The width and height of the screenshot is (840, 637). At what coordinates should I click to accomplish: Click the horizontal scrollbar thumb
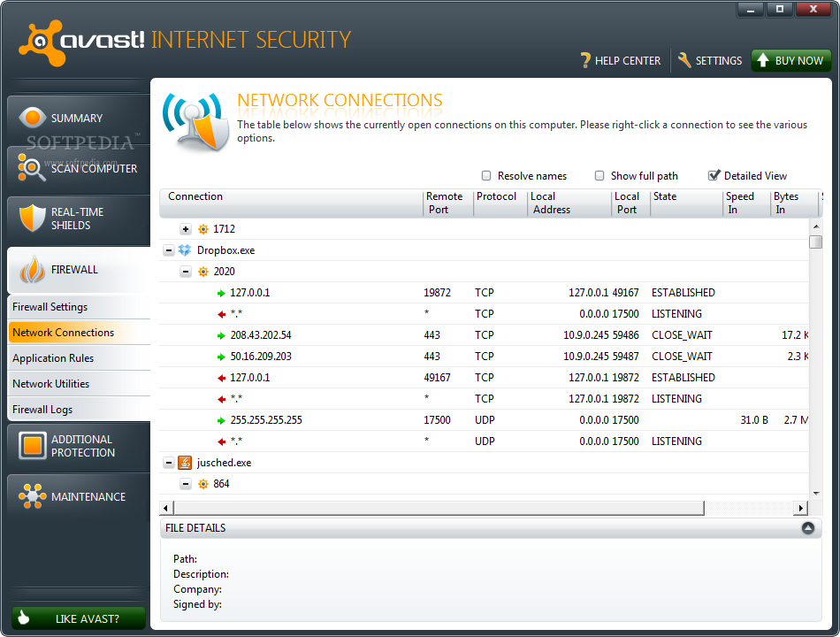439,508
